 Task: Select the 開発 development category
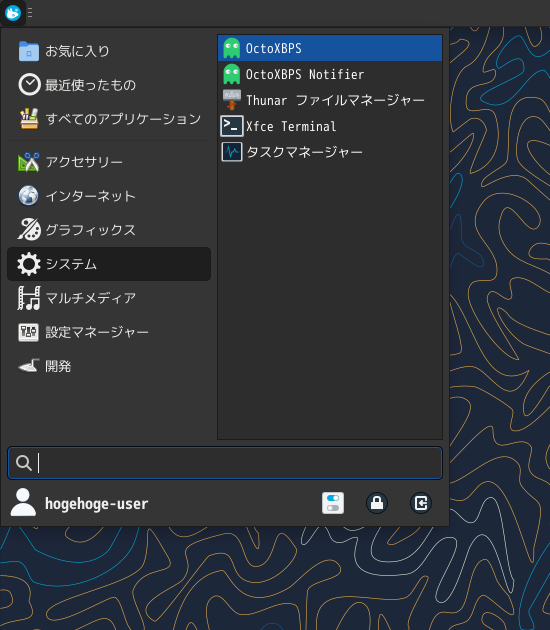click(x=109, y=366)
